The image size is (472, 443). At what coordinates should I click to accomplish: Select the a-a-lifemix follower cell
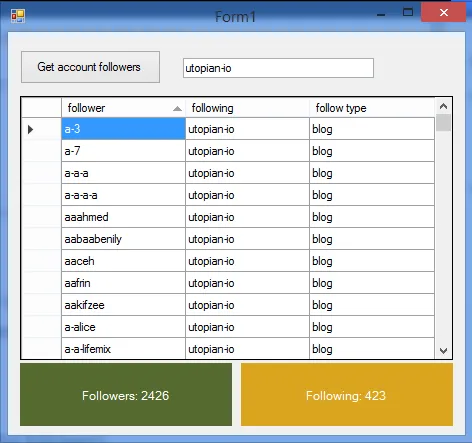click(123, 348)
